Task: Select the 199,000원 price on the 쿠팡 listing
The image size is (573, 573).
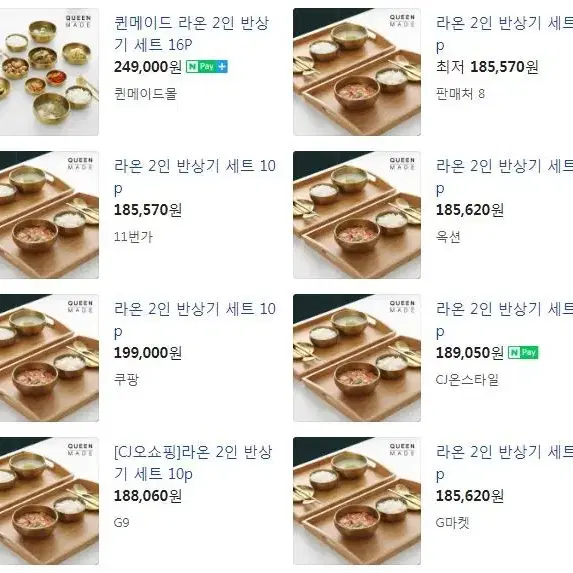Action: click(148, 353)
